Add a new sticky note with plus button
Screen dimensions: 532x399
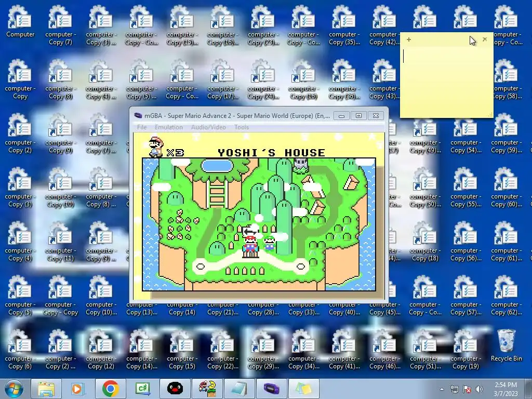(x=409, y=39)
